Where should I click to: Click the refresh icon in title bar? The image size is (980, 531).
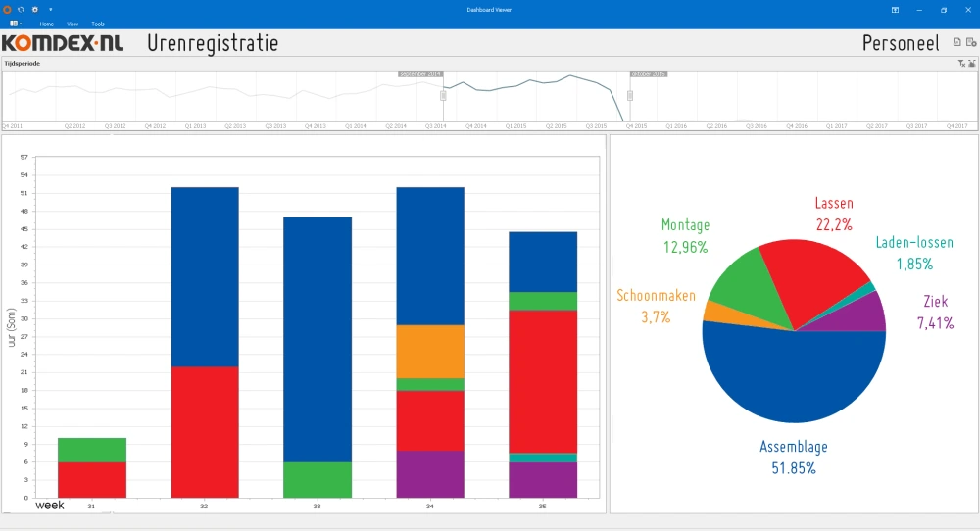coord(21,9)
